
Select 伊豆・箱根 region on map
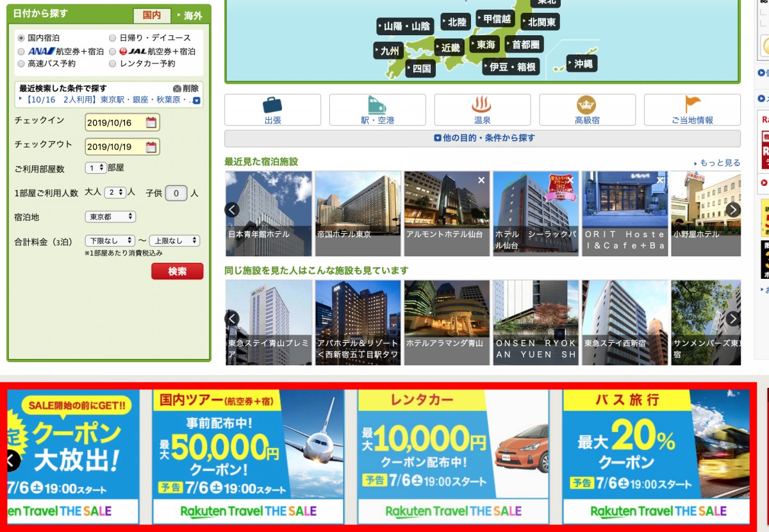coord(511,67)
